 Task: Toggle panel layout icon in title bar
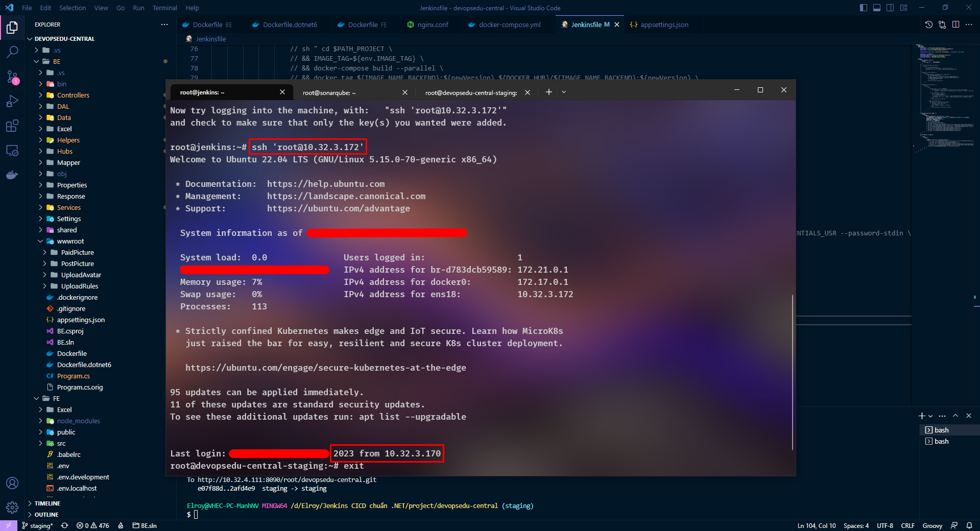coord(877,8)
